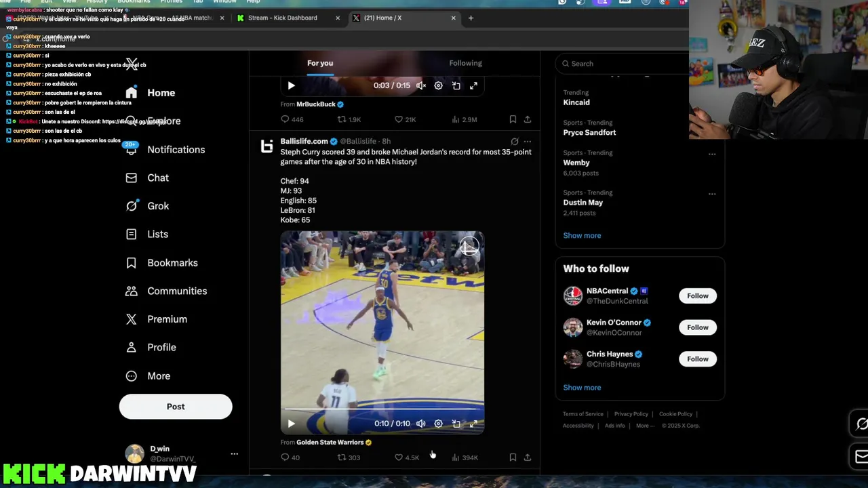Switch to the For you tab
The image size is (868, 488).
(320, 63)
